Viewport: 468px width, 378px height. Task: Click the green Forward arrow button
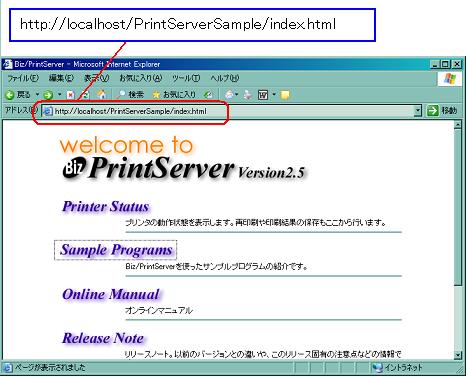click(48, 95)
